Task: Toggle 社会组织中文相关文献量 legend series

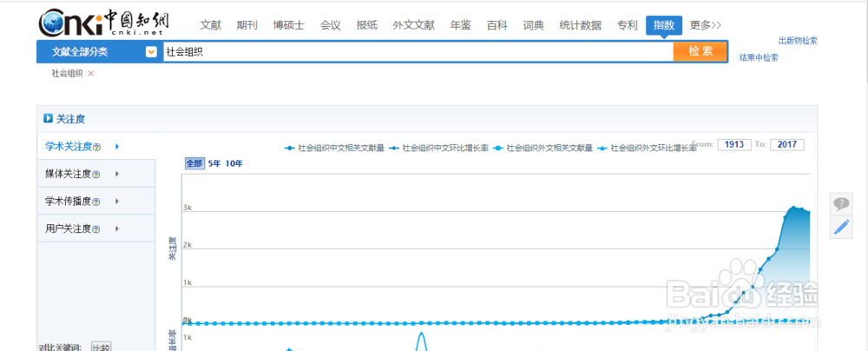Action: click(334, 148)
